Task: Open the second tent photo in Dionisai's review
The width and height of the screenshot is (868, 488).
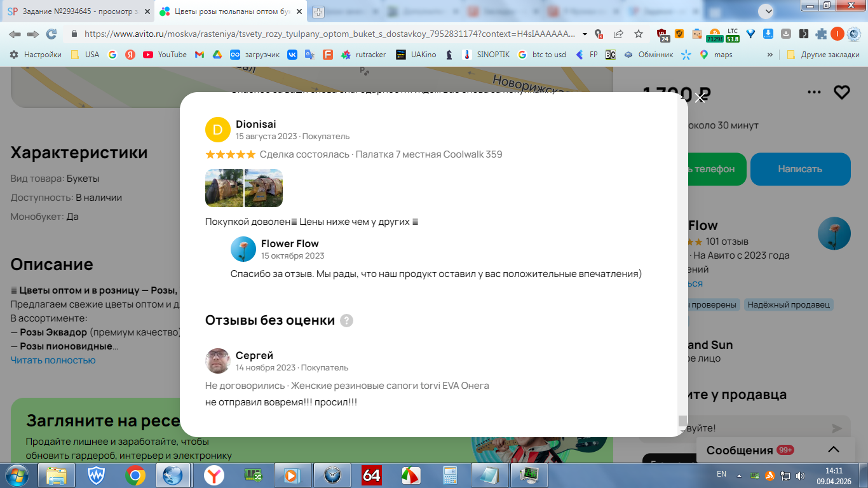Action: [264, 188]
